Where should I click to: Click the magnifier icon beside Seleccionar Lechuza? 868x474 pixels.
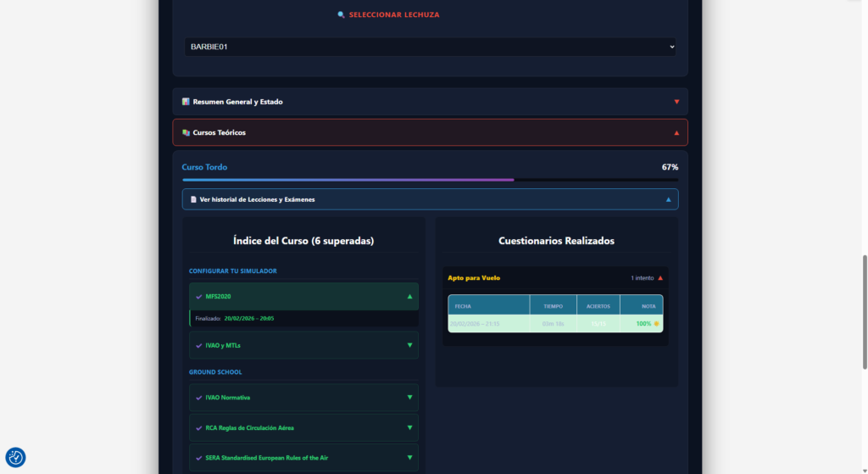point(341,14)
